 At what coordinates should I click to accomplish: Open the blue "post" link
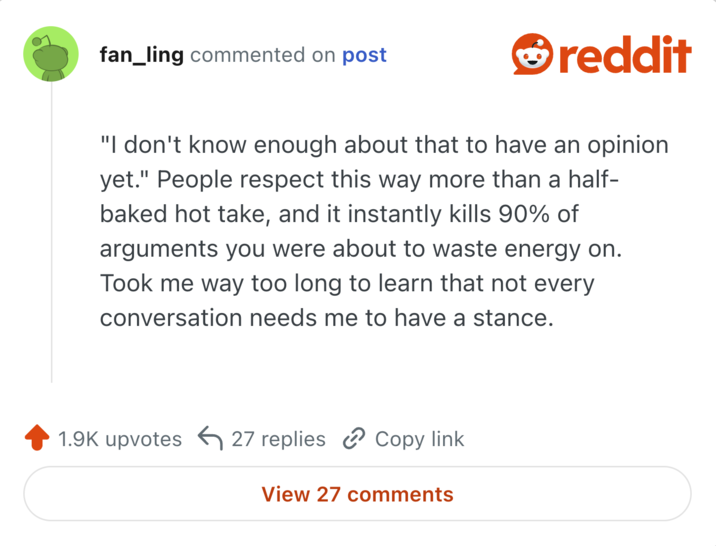(x=364, y=55)
